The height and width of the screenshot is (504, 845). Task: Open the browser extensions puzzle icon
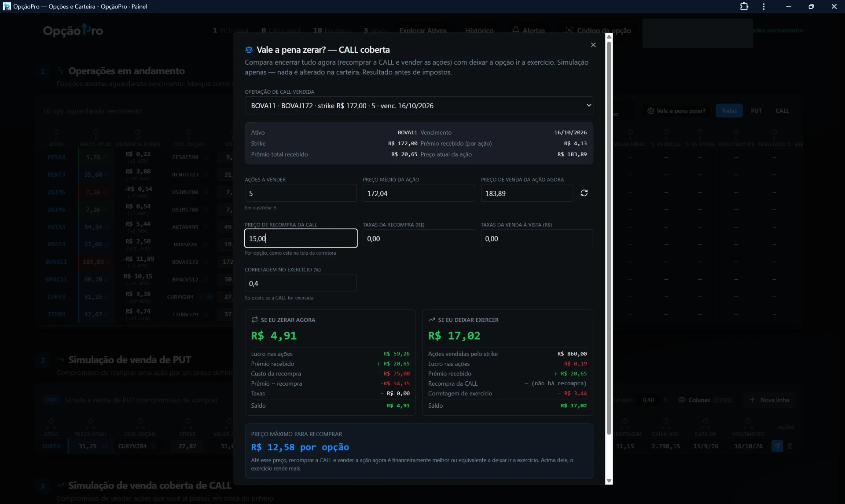(x=744, y=7)
